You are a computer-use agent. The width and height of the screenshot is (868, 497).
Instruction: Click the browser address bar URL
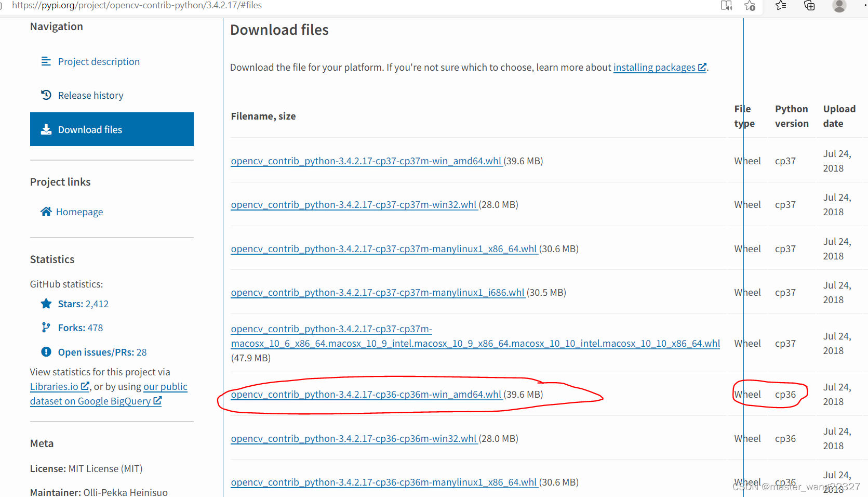(137, 5)
